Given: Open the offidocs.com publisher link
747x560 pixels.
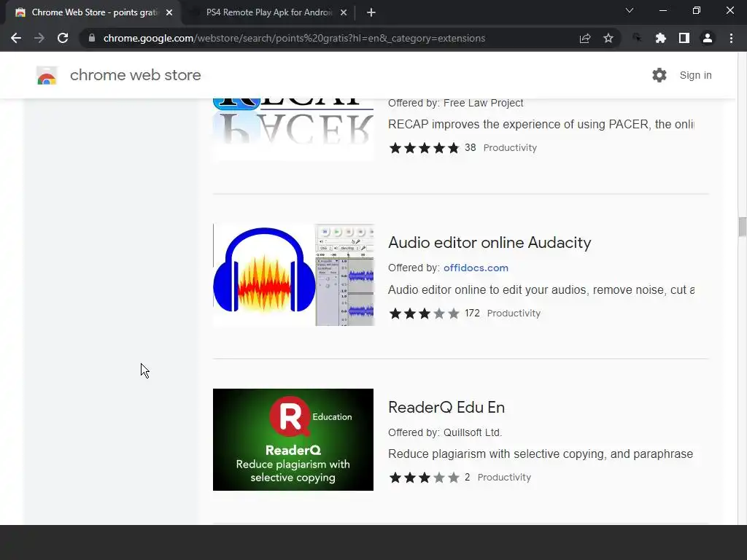Looking at the screenshot, I should click(x=476, y=268).
